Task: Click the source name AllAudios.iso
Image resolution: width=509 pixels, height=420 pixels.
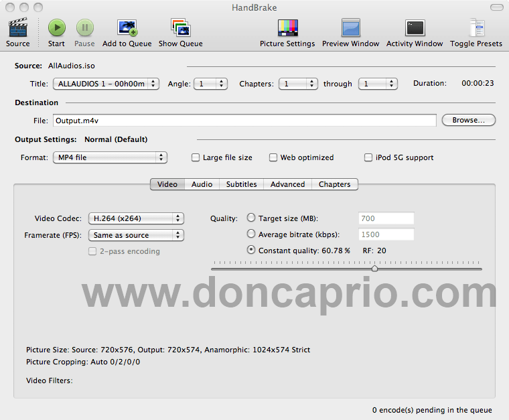Action: tap(72, 66)
